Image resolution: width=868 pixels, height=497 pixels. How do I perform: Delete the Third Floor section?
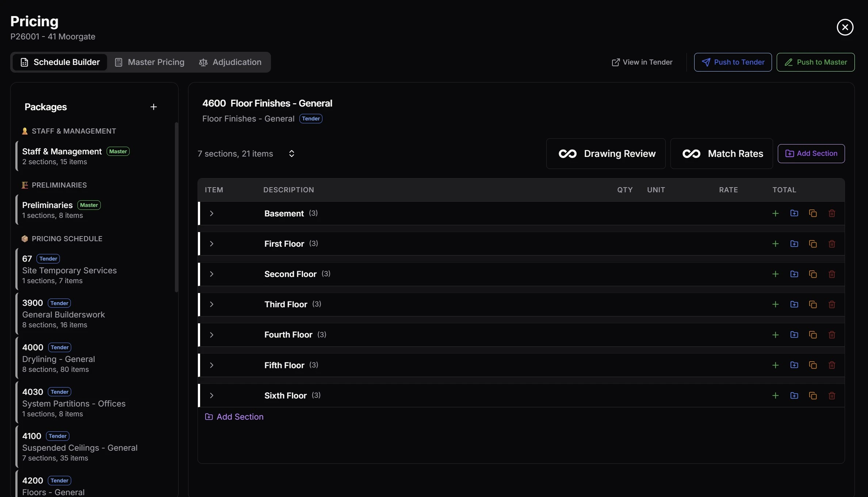[832, 304]
